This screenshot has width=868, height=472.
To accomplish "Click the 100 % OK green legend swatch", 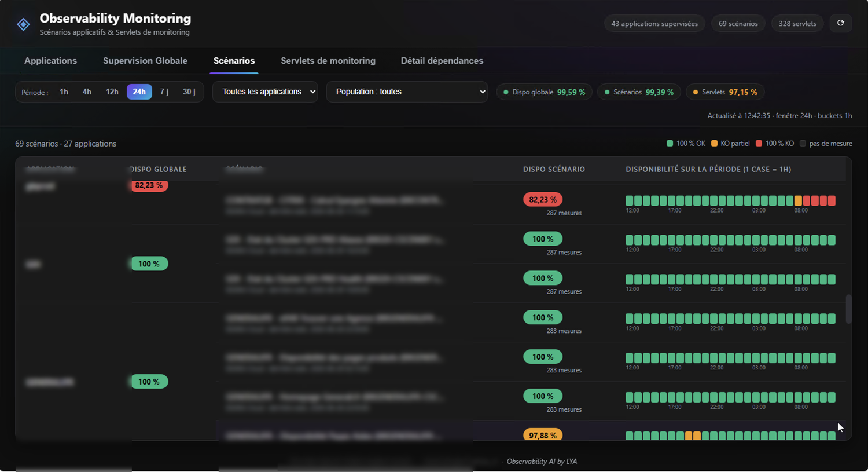I will click(670, 143).
